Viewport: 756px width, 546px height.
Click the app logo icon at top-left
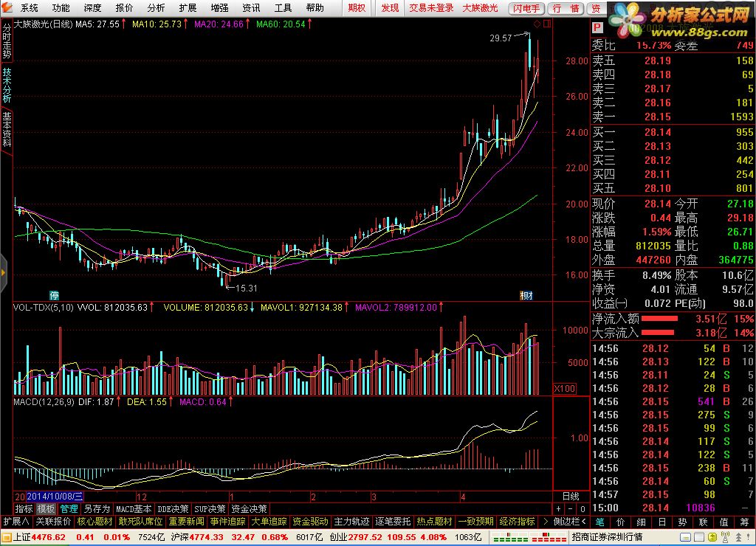coord(7,7)
